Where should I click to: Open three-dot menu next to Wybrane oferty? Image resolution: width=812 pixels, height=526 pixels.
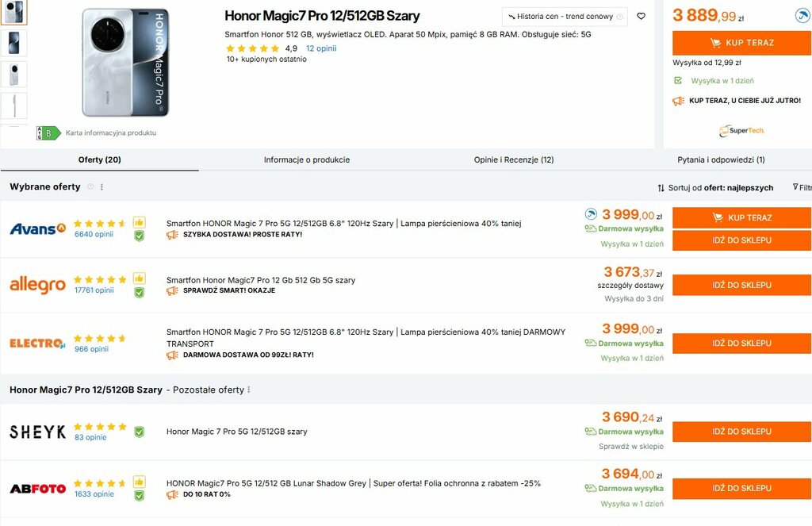[x=101, y=187]
